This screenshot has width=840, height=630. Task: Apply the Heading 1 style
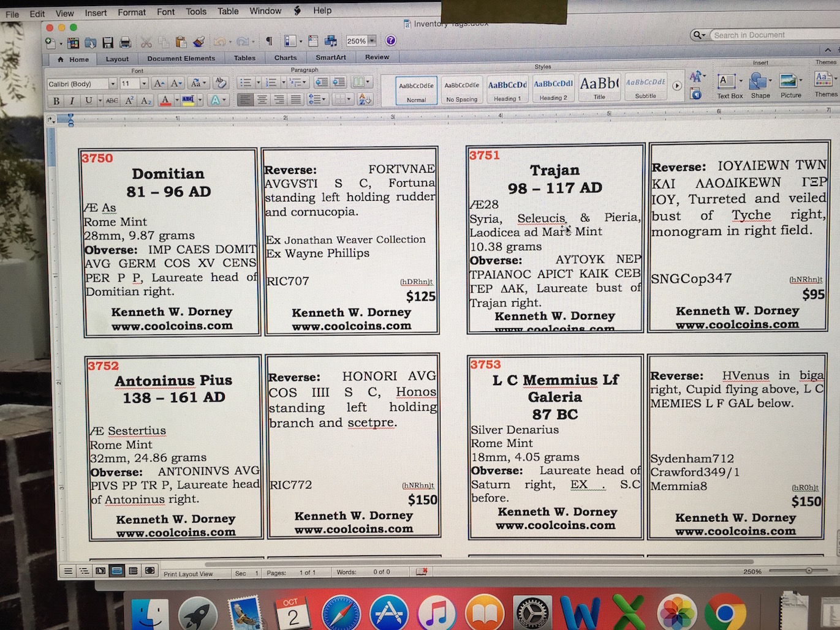[x=507, y=89]
